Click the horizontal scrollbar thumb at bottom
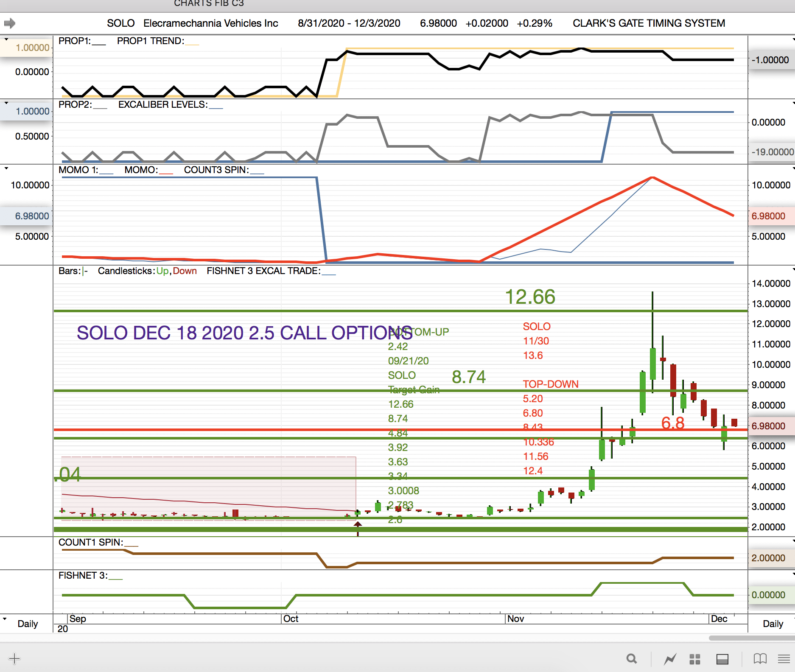Viewport: 795px width, 672px height. 752,638
